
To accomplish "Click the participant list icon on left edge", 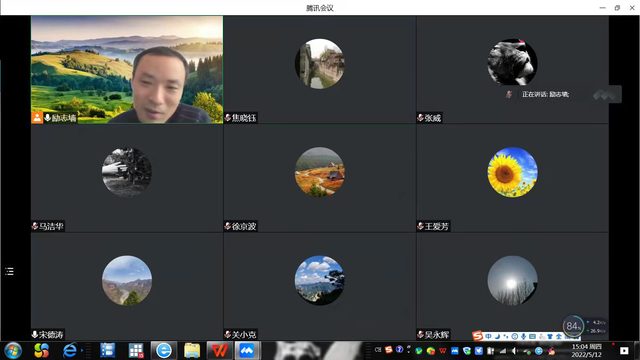I will [9, 271].
